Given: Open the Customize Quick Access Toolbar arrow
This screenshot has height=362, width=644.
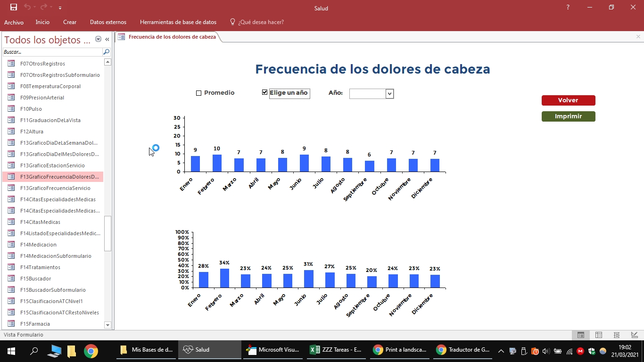Looking at the screenshot, I should [x=60, y=8].
